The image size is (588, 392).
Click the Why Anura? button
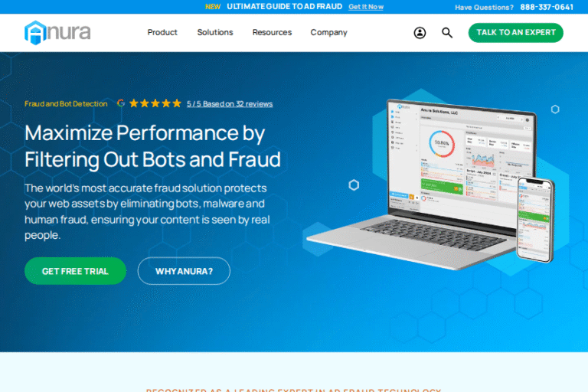[x=184, y=271]
